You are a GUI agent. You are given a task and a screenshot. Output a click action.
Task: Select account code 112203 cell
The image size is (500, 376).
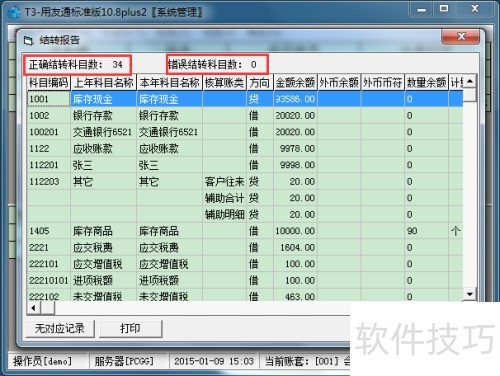(49, 182)
